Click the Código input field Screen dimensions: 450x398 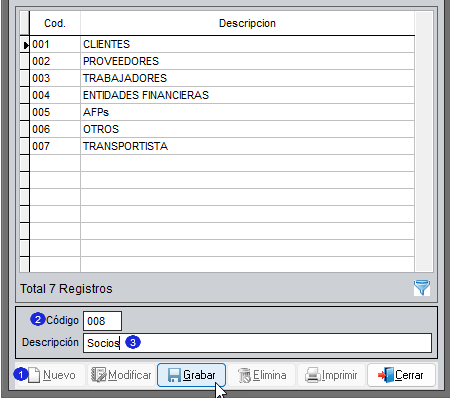102,321
